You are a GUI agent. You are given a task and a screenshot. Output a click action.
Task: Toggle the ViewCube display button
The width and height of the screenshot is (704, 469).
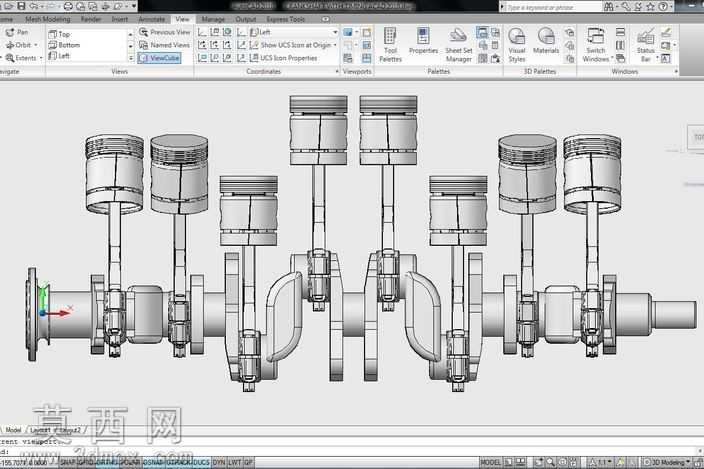(x=160, y=58)
